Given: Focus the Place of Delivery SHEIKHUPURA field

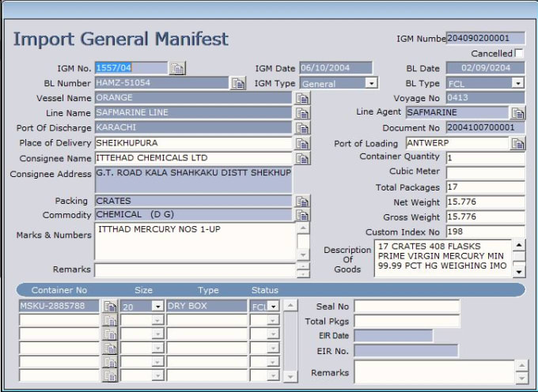Looking at the screenshot, I should click(x=193, y=143).
